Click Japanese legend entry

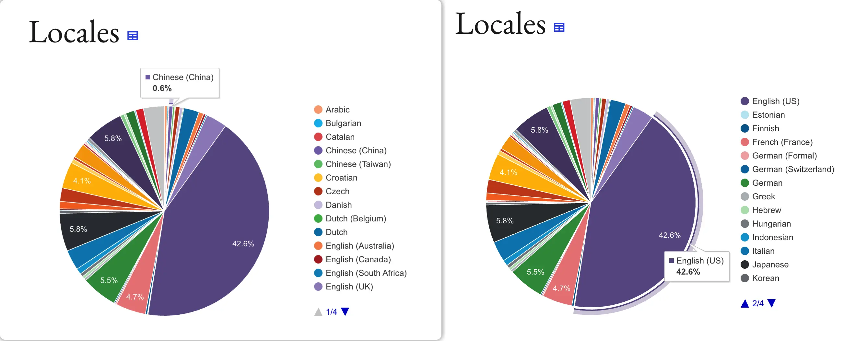point(765,265)
